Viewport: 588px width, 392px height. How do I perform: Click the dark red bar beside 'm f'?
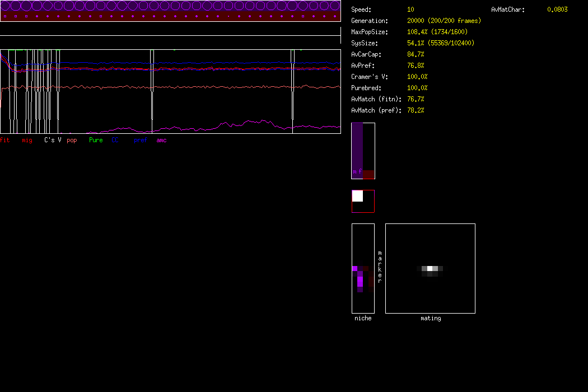[x=368, y=174]
